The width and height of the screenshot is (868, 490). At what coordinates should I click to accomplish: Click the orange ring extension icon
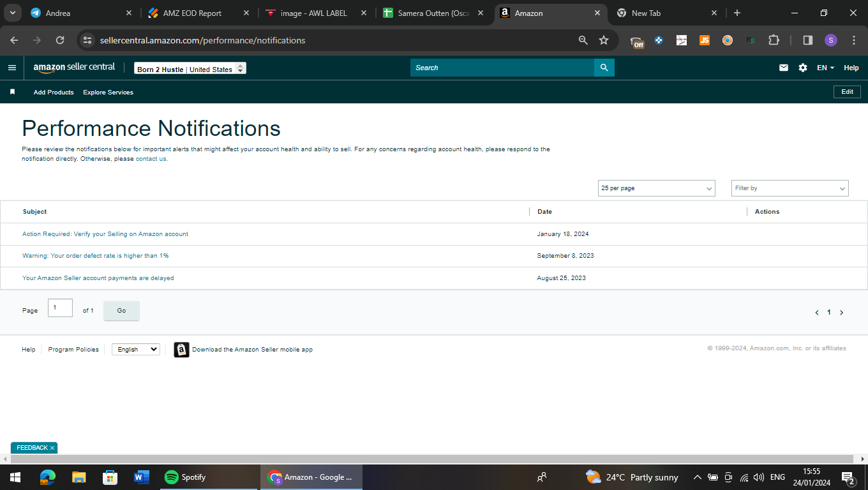(728, 40)
